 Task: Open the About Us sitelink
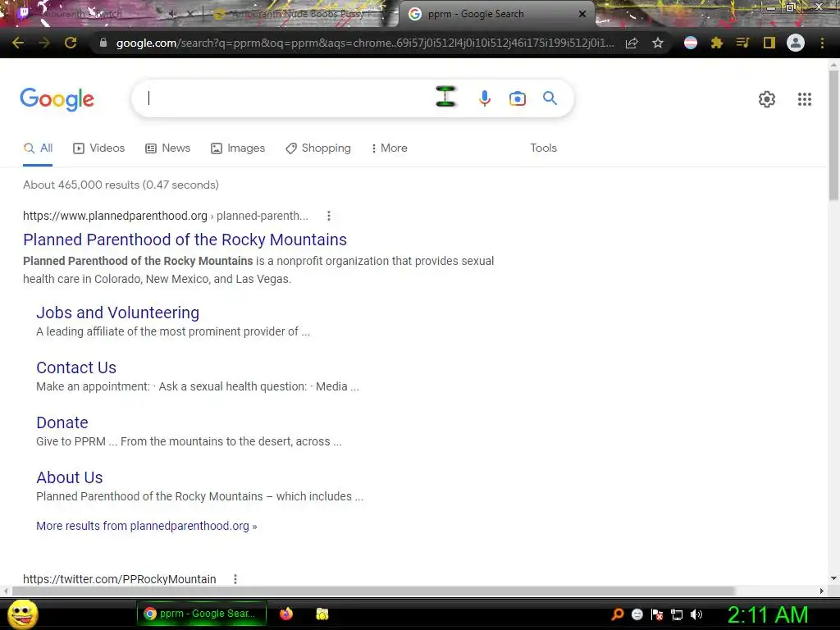click(70, 478)
